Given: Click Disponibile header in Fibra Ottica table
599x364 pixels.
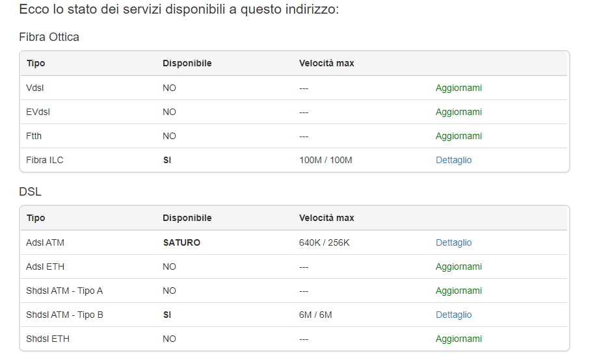Looking at the screenshot, I should (187, 63).
